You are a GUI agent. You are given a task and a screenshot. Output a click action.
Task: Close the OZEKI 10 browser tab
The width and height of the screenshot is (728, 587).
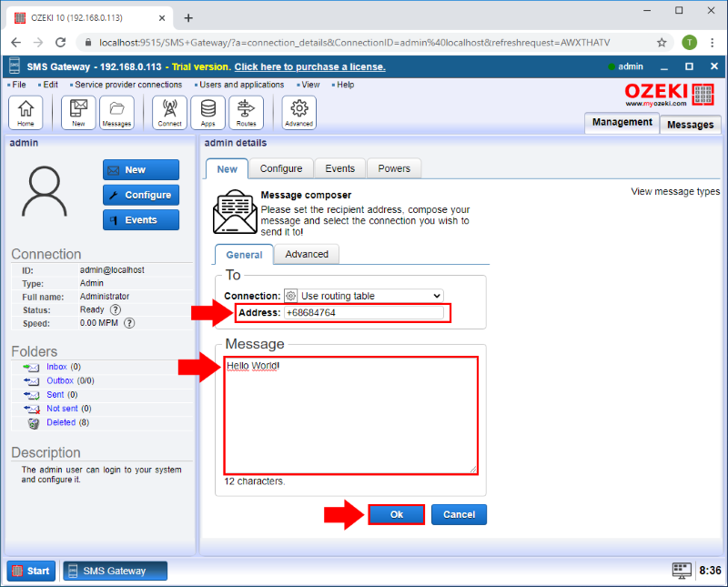[x=162, y=18]
